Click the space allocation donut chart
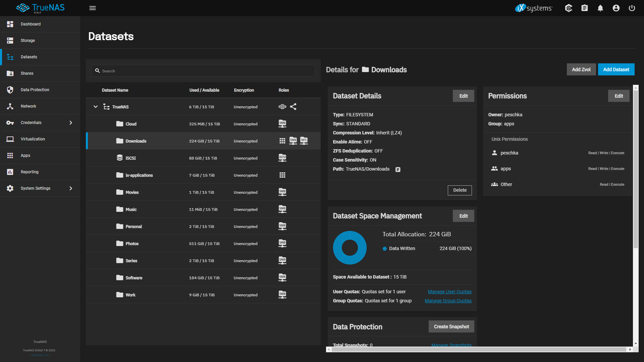 pyautogui.click(x=350, y=248)
